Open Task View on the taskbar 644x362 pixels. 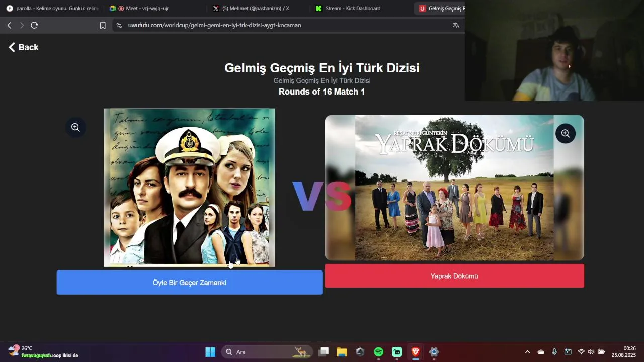pos(324,352)
